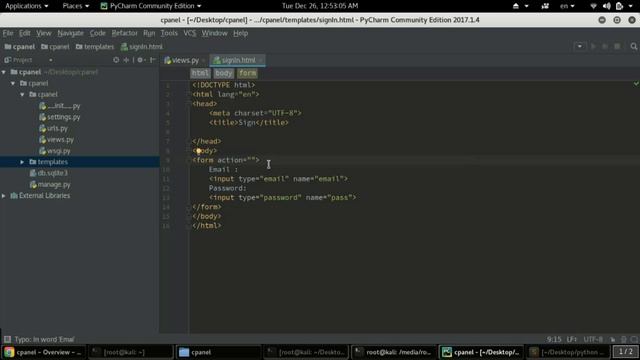Select wsgi.py in project tree
This screenshot has height=360, width=640.
click(x=55, y=151)
